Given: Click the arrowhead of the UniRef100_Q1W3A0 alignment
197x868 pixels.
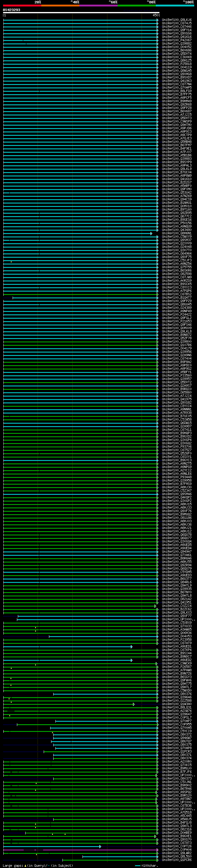Looking at the screenshot, I should click(134, 704).
